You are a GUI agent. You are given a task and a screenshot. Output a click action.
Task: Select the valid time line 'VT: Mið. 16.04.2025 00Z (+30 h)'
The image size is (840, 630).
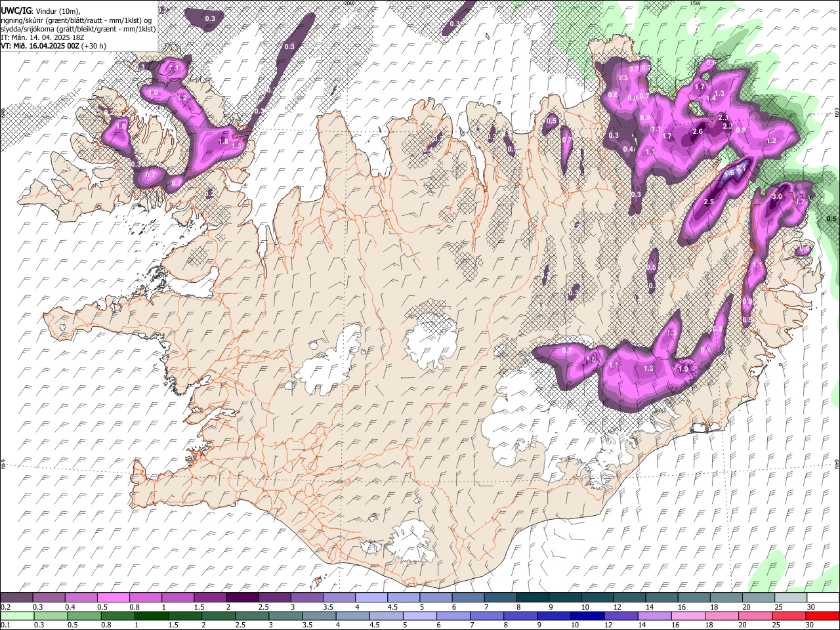point(53,46)
